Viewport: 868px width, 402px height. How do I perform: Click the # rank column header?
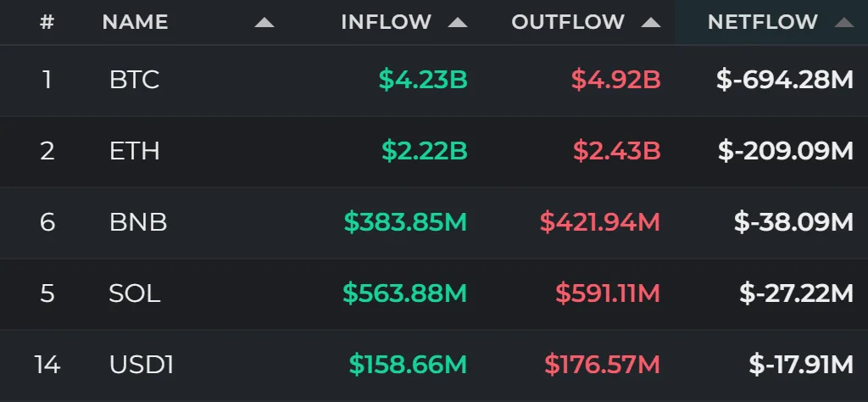[x=47, y=22]
